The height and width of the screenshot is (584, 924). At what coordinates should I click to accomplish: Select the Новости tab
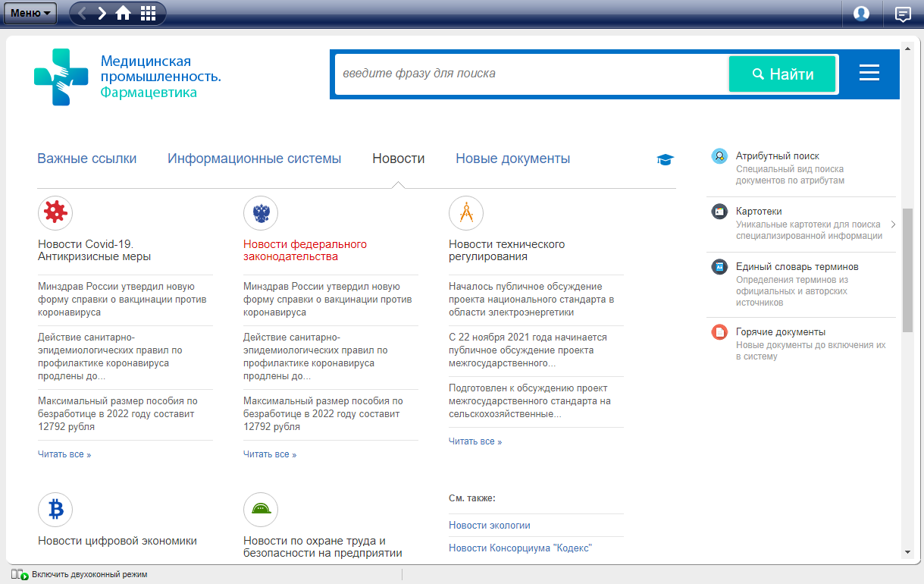click(399, 159)
